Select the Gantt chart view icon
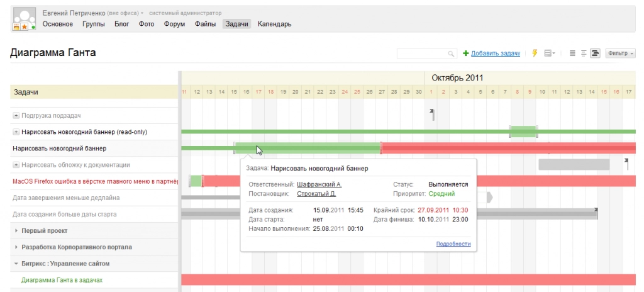This screenshot has width=644, height=292. 595,53
